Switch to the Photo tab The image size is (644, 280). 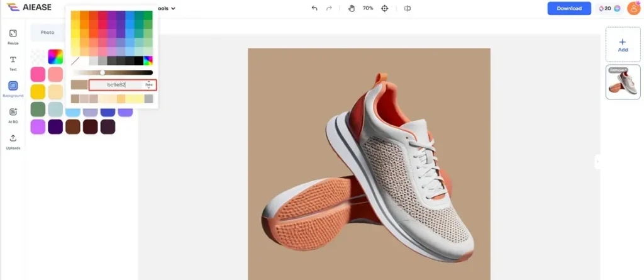point(48,32)
